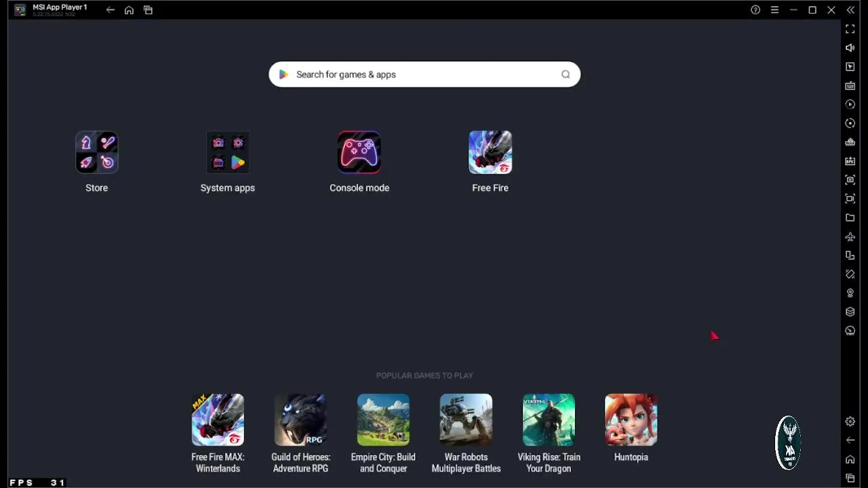Open Guild of Heroes: Adventure RPG
The image size is (868, 488).
[x=300, y=420]
